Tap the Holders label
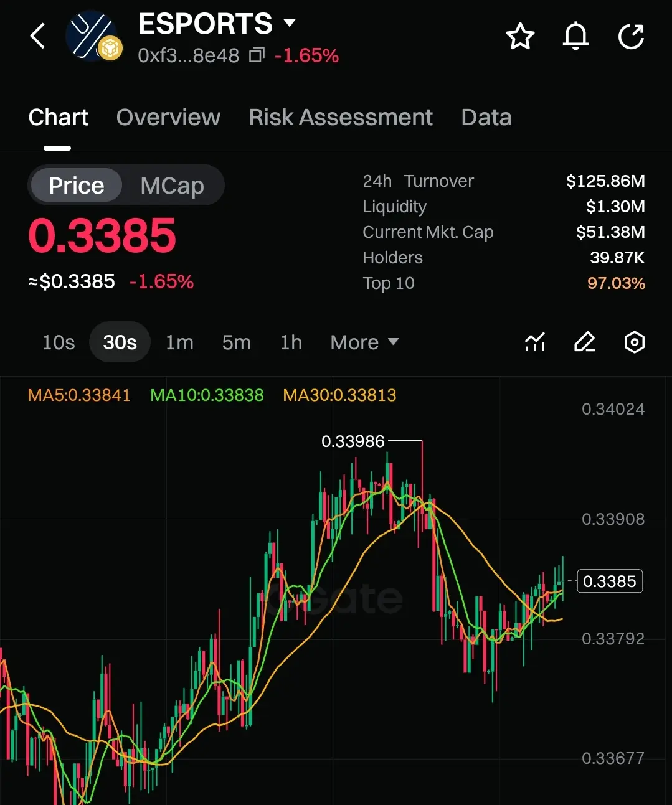Image resolution: width=672 pixels, height=805 pixels. tap(392, 258)
